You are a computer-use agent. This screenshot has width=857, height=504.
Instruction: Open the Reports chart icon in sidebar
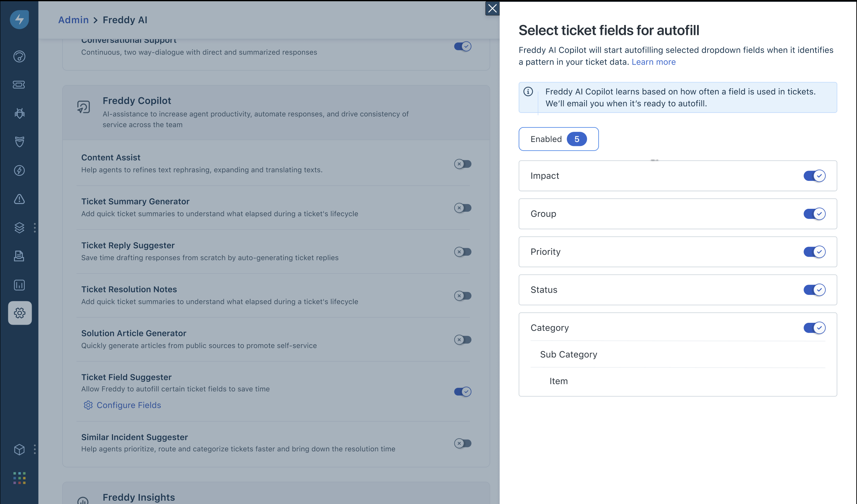(x=19, y=285)
